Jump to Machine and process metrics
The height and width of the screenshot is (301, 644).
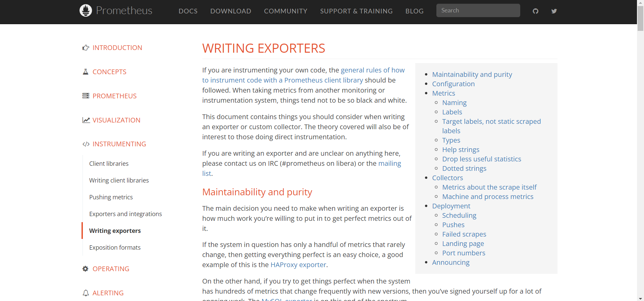488,197
